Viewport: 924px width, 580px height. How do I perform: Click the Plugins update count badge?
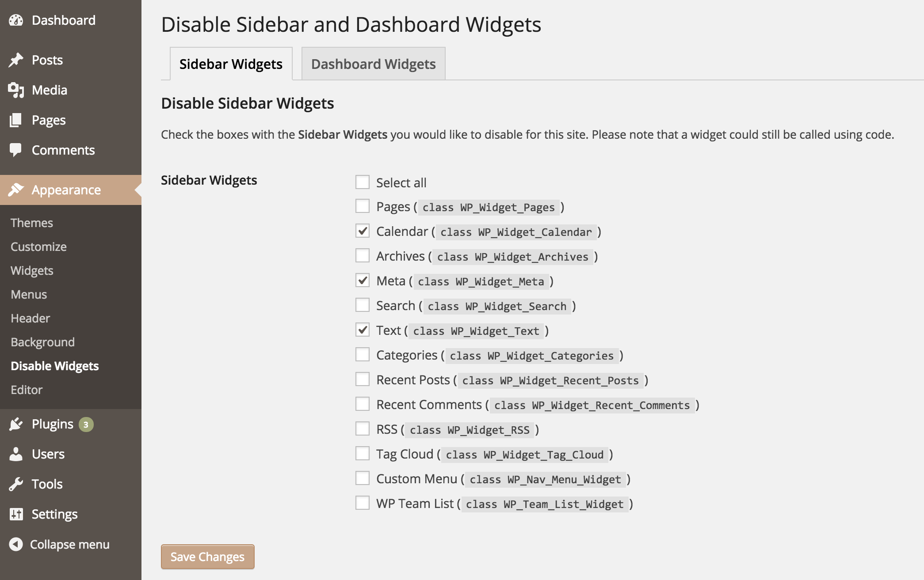point(86,425)
